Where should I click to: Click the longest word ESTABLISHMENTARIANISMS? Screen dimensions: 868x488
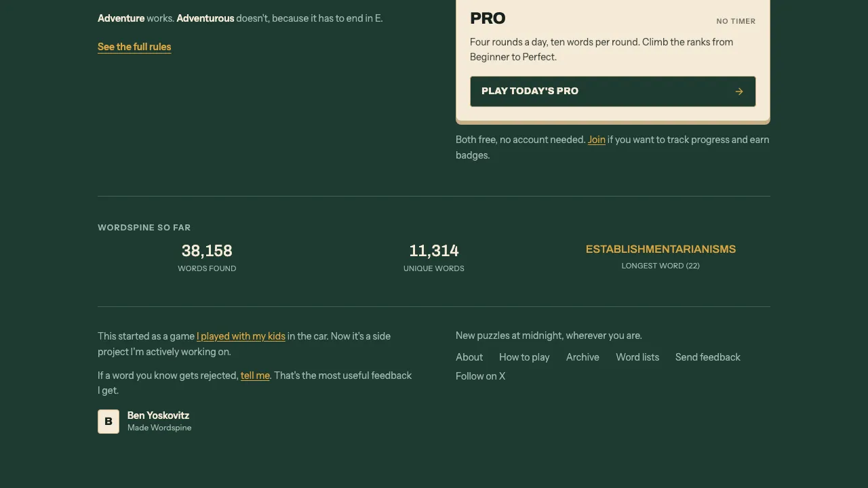click(x=660, y=249)
